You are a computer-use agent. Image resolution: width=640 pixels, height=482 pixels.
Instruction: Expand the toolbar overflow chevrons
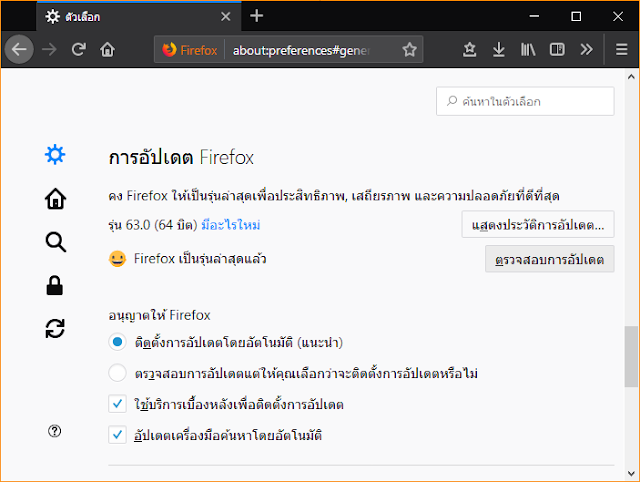click(586, 50)
